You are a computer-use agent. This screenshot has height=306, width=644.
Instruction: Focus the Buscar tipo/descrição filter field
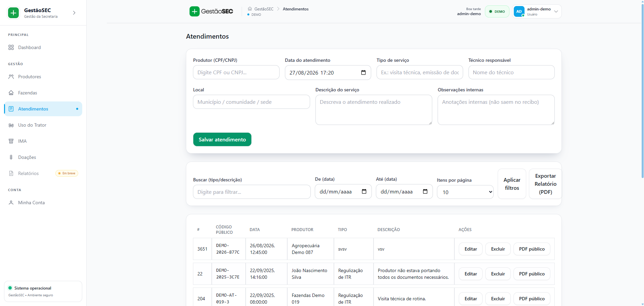pyautogui.click(x=252, y=192)
